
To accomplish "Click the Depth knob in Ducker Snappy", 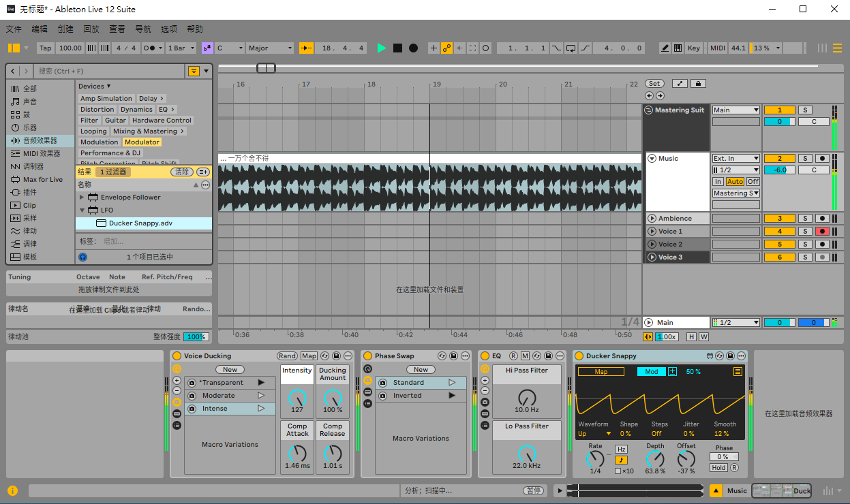I will click(655, 459).
